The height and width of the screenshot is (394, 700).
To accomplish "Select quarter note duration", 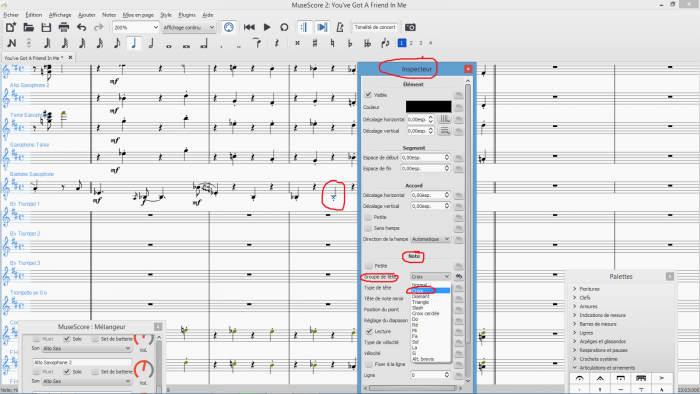I will [134, 43].
